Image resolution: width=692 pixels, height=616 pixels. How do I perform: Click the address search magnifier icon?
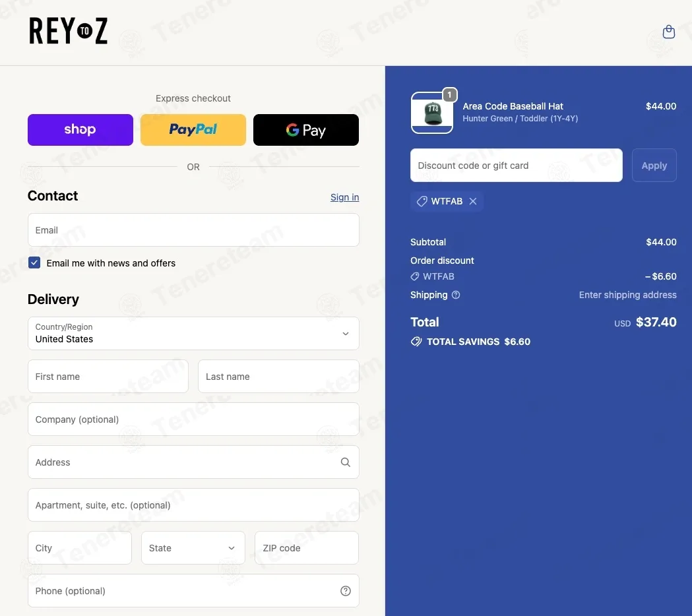click(x=346, y=462)
